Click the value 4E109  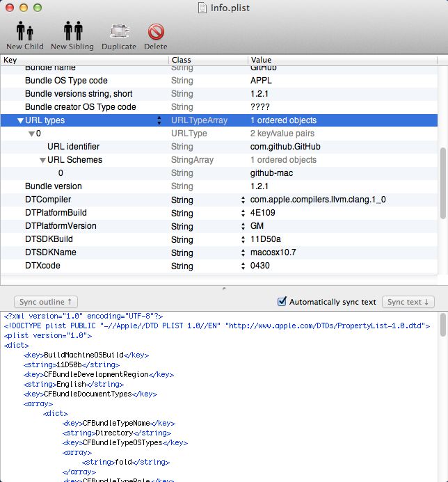point(262,213)
